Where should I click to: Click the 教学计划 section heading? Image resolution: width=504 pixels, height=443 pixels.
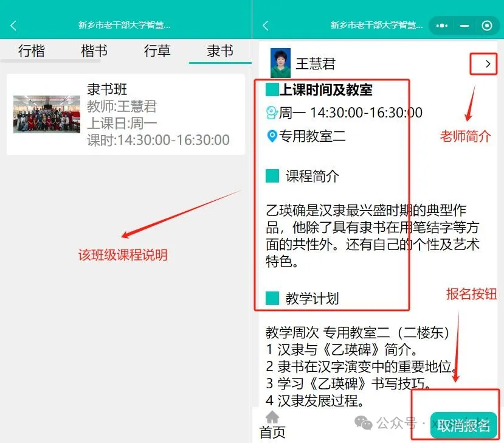click(x=312, y=299)
